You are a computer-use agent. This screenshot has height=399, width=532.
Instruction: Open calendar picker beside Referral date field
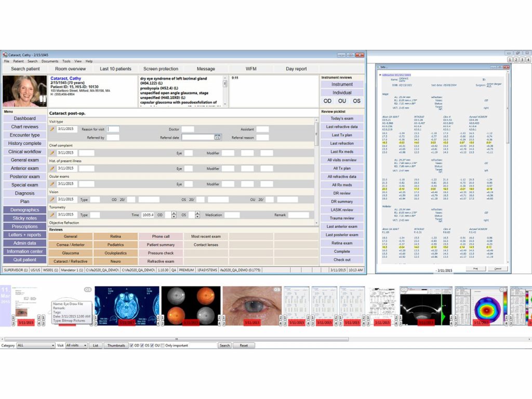click(217, 137)
